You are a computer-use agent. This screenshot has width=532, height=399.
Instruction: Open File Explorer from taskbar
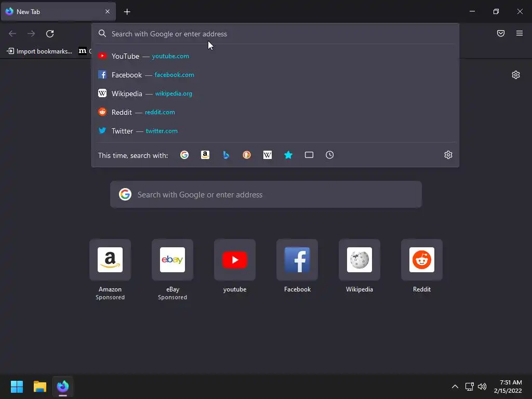pyautogui.click(x=39, y=387)
